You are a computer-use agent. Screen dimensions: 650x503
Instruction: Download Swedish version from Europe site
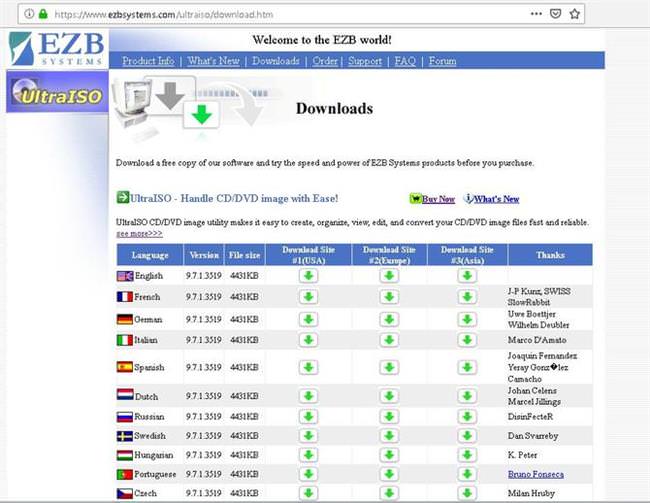(389, 436)
